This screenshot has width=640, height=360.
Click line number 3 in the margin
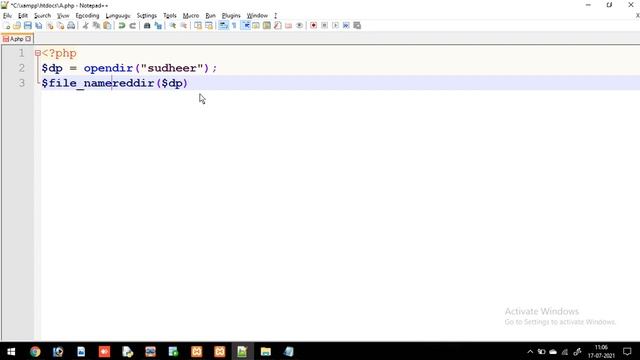pos(21,83)
